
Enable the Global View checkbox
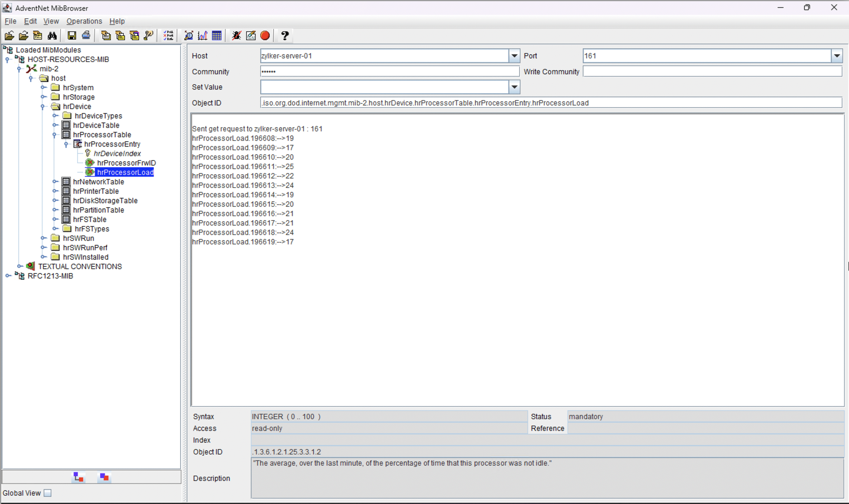[x=48, y=493]
